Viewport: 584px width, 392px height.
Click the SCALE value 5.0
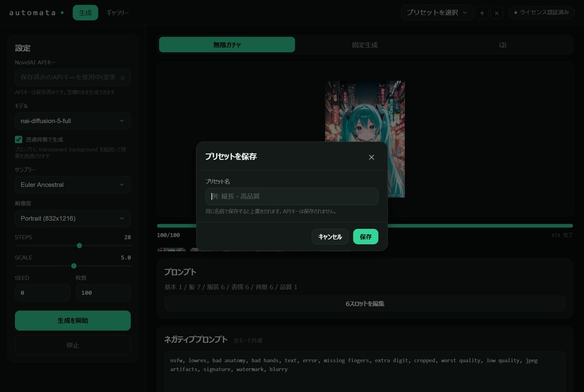[x=126, y=258]
